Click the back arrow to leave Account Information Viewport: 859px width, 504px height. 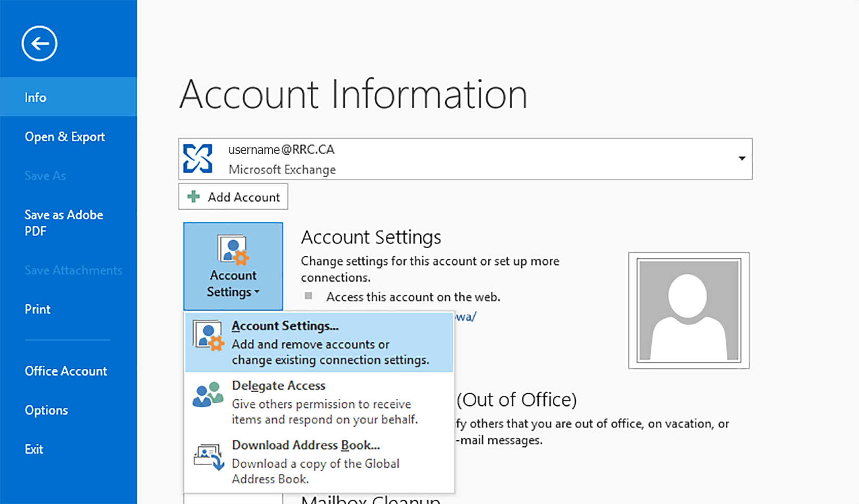pos(39,44)
